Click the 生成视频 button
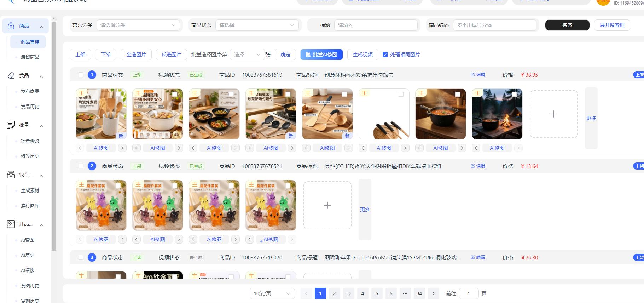Screen dimensions: 644x303 [362, 55]
